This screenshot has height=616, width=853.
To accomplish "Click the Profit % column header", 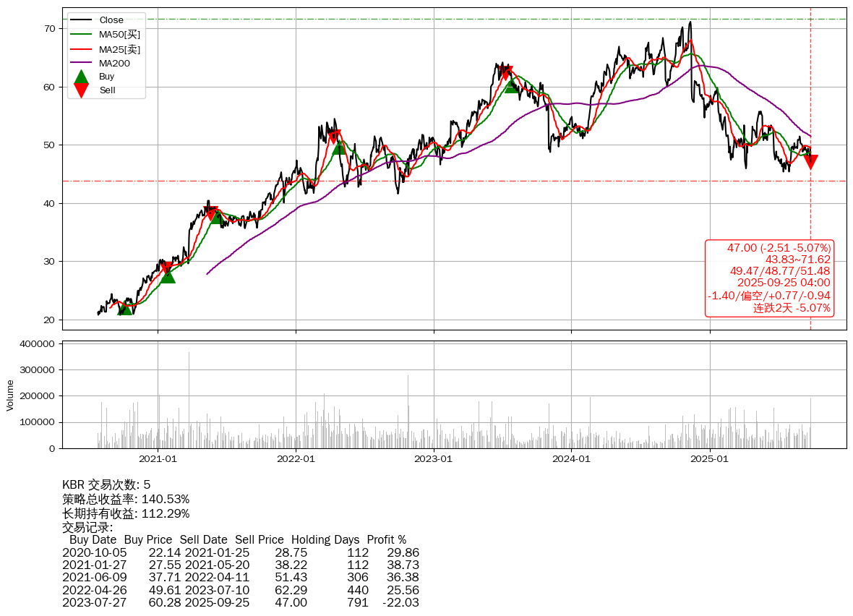I will pyautogui.click(x=386, y=540).
